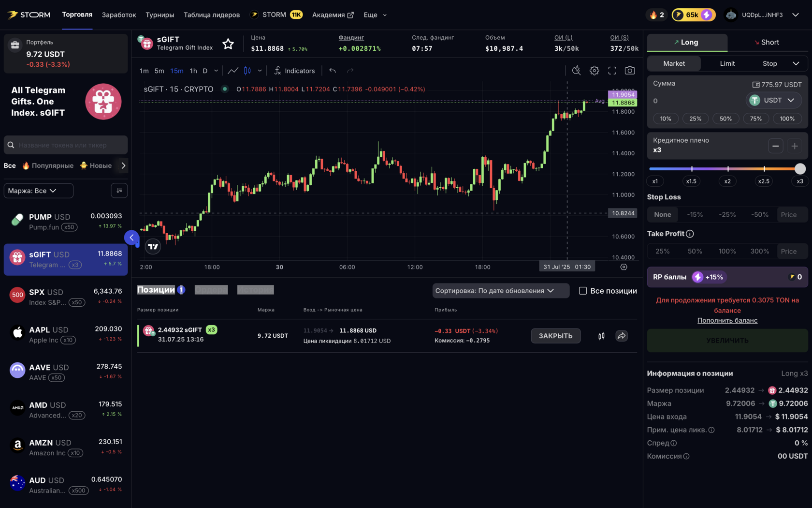The image size is (812, 508).
Task: Close the sGIFT position with 'ЗАКРЫТЬ'
Action: (x=556, y=336)
